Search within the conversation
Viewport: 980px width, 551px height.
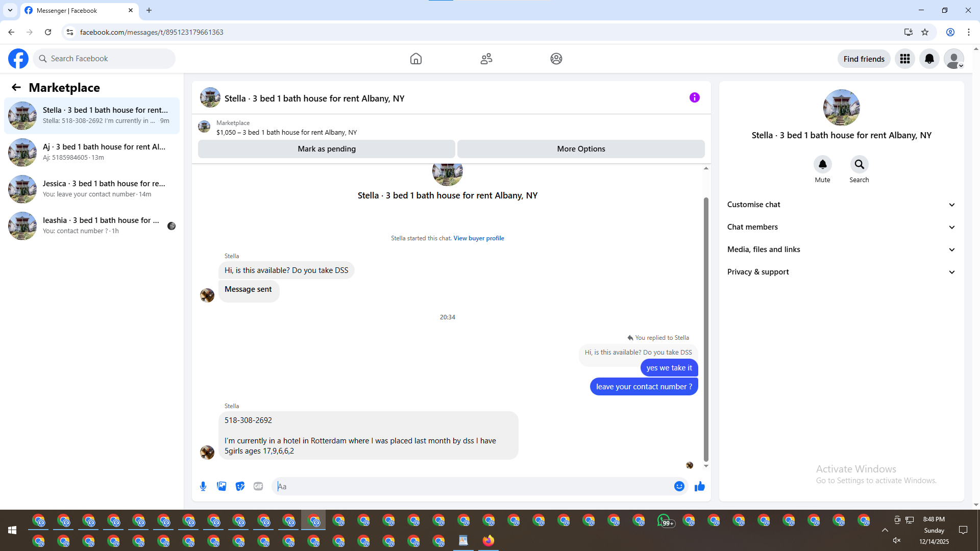(859, 164)
